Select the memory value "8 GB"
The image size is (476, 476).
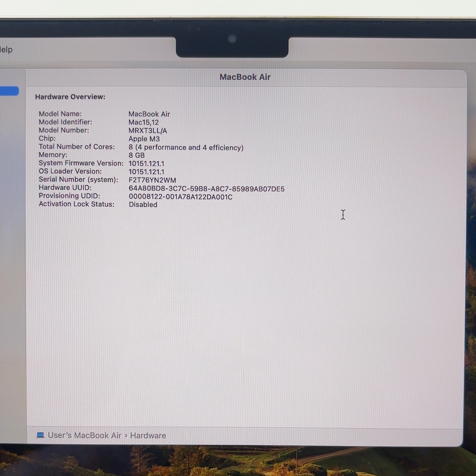(x=136, y=155)
